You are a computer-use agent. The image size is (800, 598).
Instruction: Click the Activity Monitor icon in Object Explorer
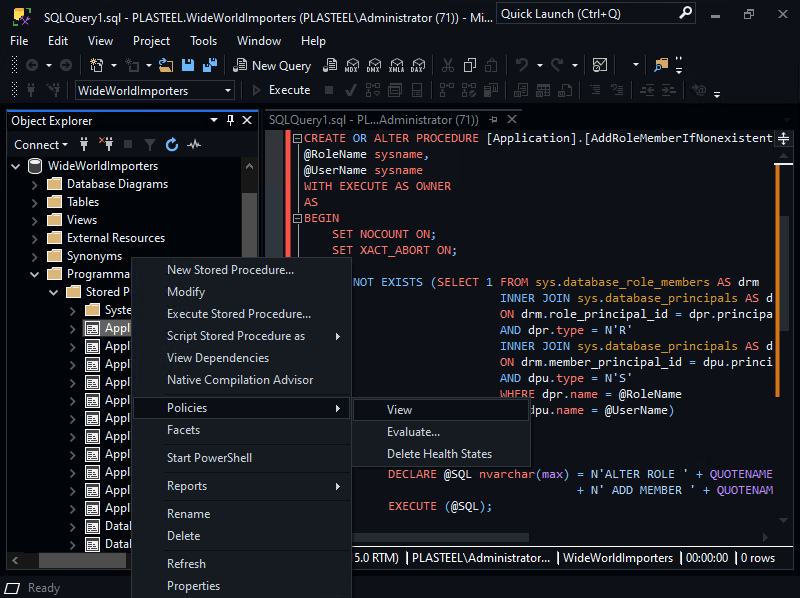194,145
